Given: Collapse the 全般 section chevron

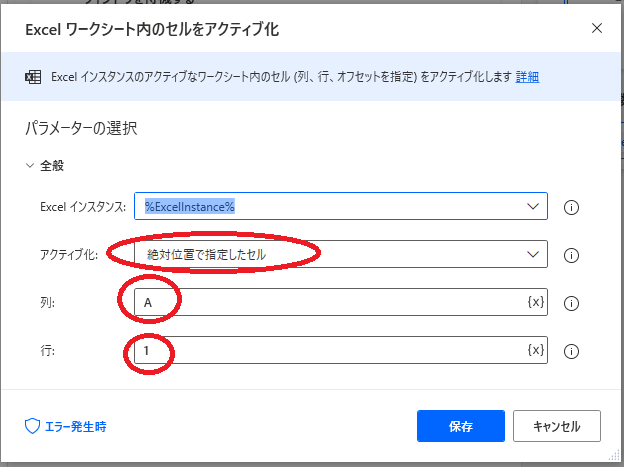Looking at the screenshot, I should [30, 166].
